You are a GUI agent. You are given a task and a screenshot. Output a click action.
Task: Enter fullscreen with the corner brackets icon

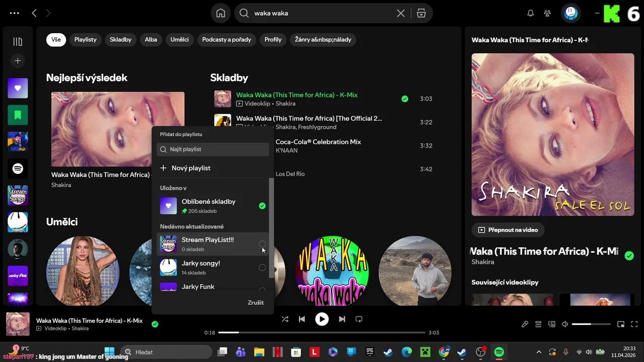(634, 324)
